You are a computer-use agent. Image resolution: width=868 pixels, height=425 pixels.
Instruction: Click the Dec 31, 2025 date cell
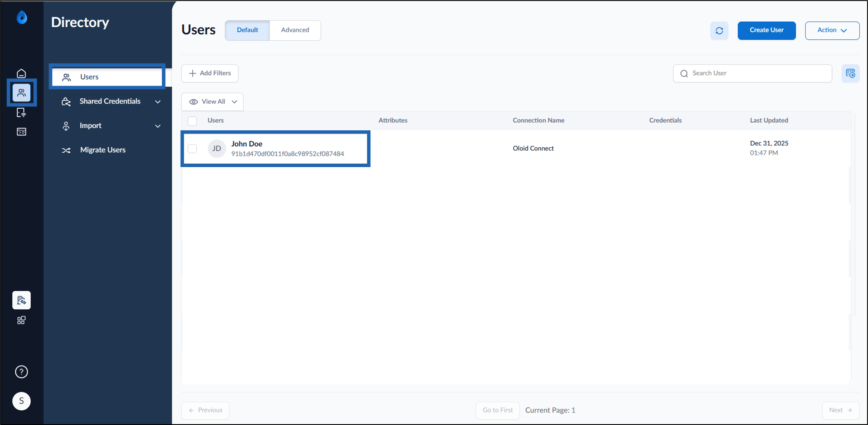coord(769,143)
